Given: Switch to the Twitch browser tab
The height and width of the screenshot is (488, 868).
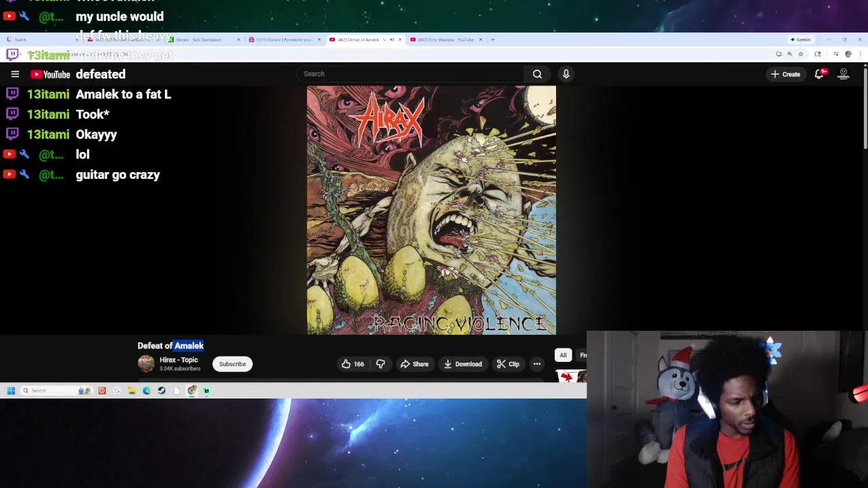Looking at the screenshot, I should point(41,39).
